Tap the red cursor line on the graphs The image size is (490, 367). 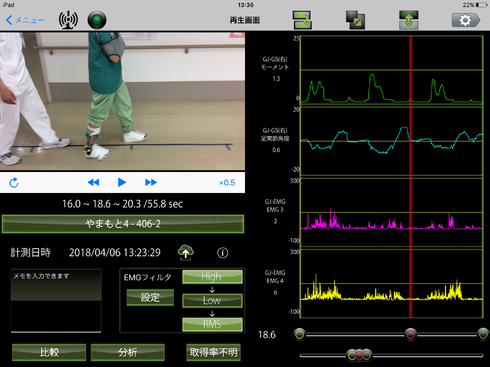point(411,177)
